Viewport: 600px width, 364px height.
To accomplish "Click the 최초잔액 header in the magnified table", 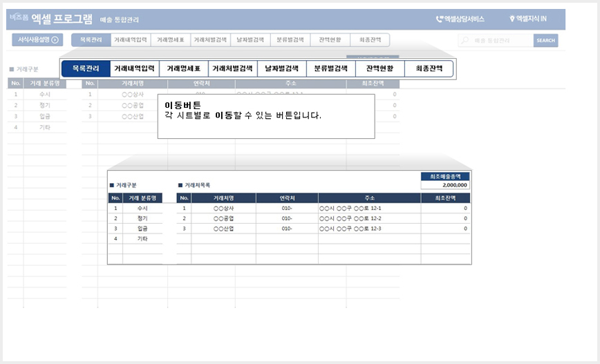I will [x=445, y=198].
